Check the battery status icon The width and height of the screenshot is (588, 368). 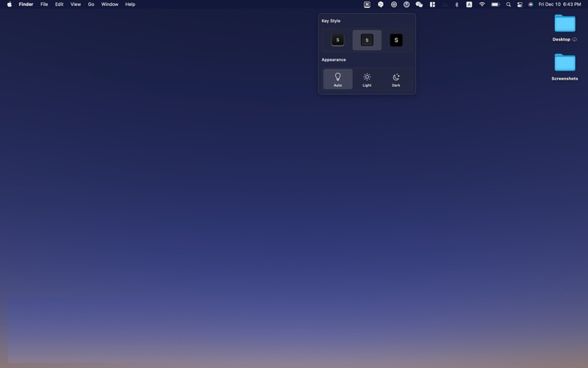coord(495,4)
